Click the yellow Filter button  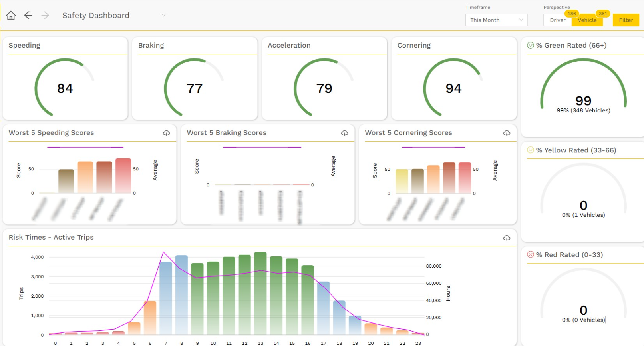pyautogui.click(x=626, y=20)
